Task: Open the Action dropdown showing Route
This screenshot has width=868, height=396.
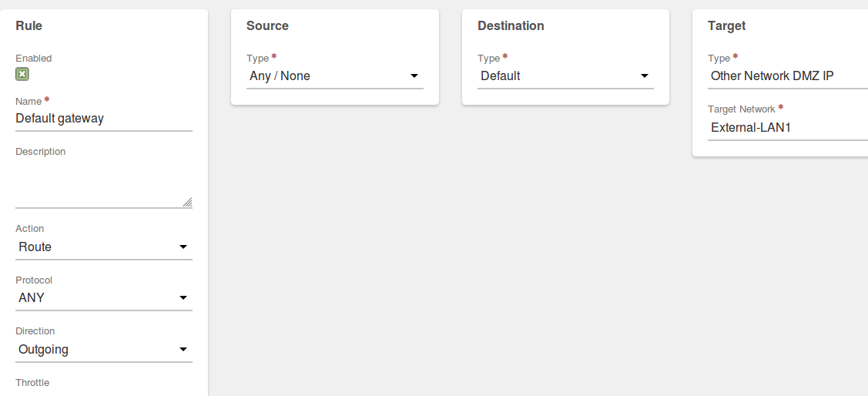Action: pyautogui.click(x=103, y=247)
